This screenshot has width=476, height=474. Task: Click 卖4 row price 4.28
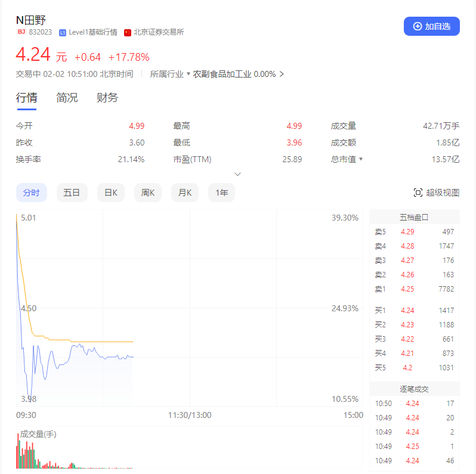(x=407, y=246)
